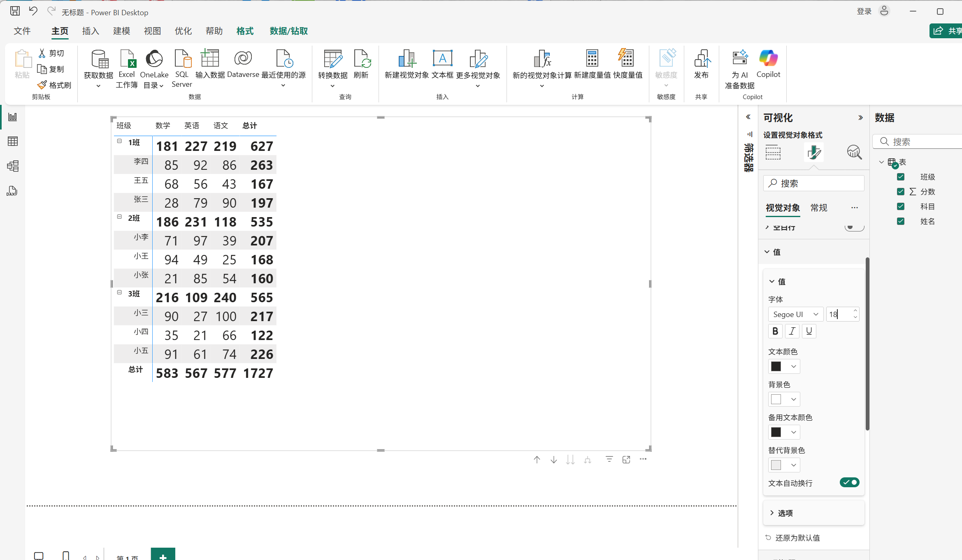This screenshot has width=962, height=560.
Task: Toggle the text auto-wrap (文本自动换行) switch
Action: point(849,482)
